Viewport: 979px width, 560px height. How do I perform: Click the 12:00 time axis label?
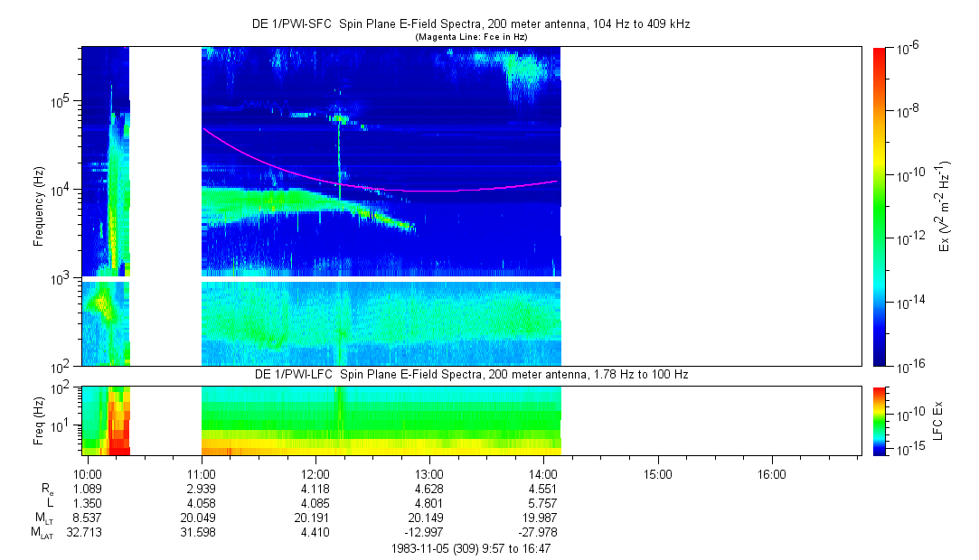coord(315,473)
